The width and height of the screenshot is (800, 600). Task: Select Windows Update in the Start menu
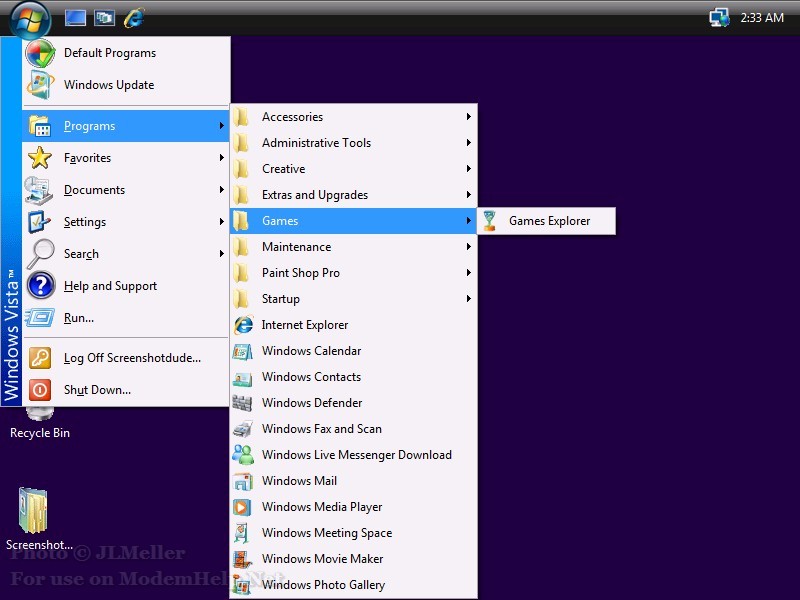point(109,85)
